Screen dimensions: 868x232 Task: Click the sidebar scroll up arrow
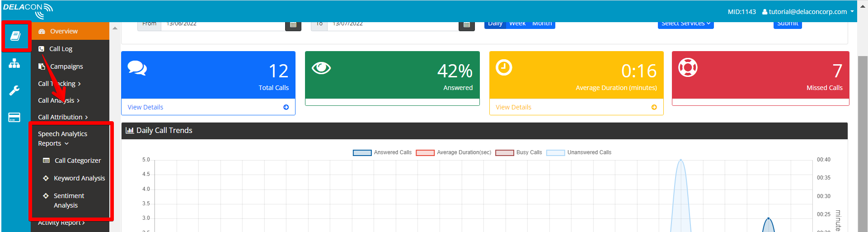(x=115, y=28)
